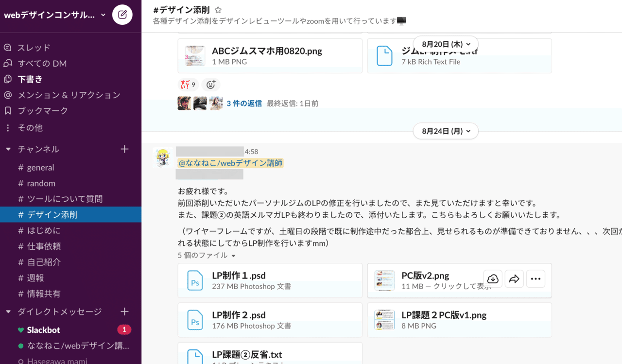
Task: Click first avatar in the thread replies
Action: [x=184, y=104]
